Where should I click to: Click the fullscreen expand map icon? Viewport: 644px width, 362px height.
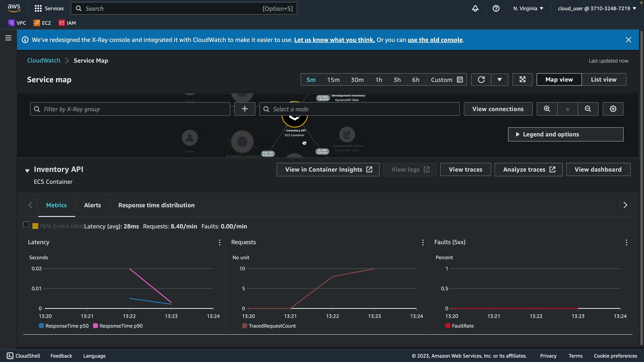[x=522, y=79]
